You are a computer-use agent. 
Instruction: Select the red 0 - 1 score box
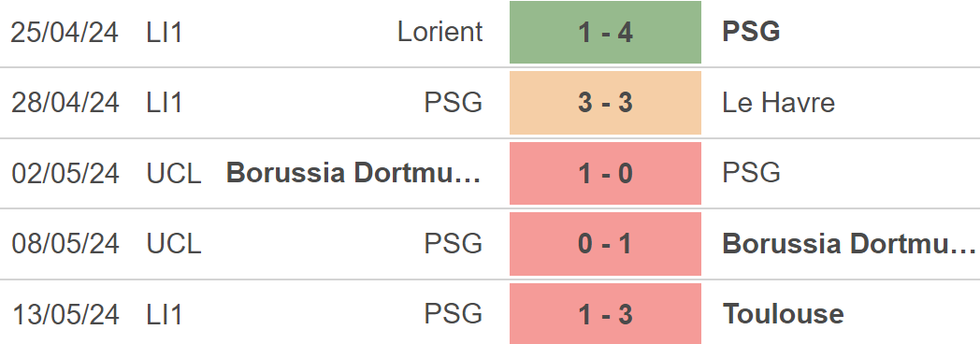(x=605, y=243)
